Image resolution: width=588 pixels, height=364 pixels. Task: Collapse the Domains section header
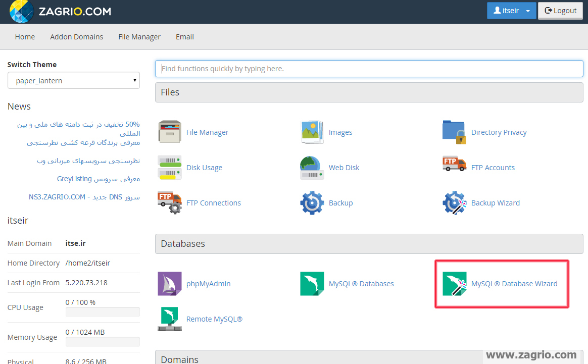[x=369, y=357]
